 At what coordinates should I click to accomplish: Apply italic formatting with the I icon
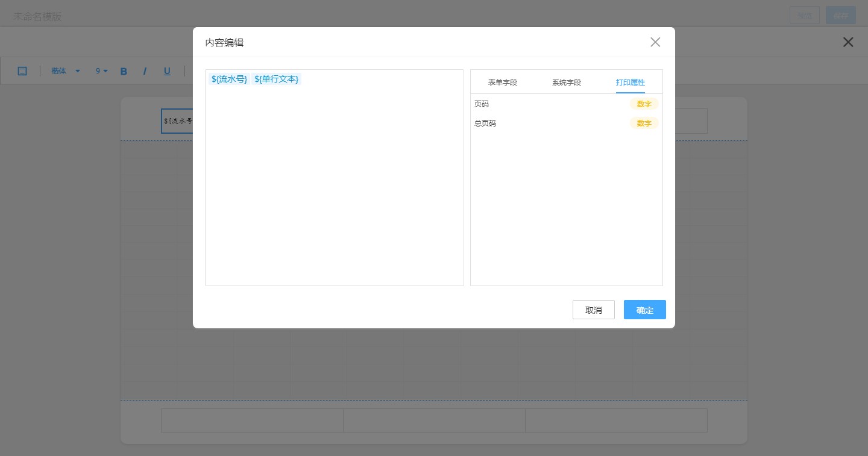[145, 71]
